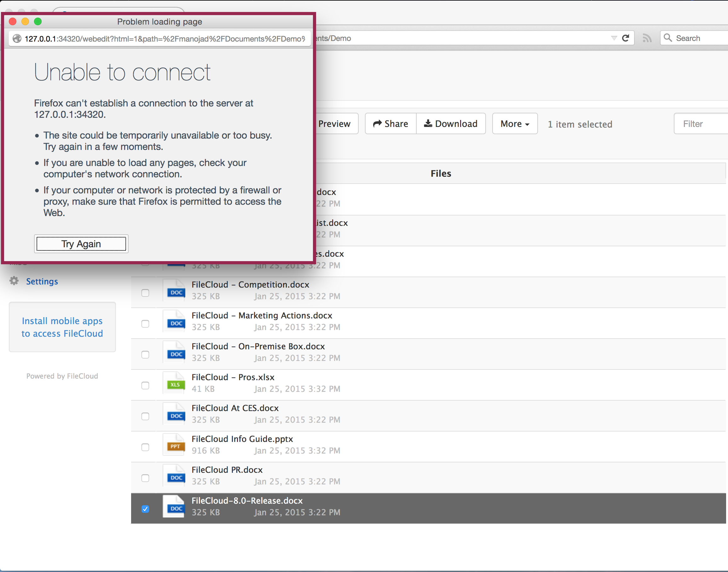Viewport: 728px width, 572px height.
Task: Close the Problem loading page popup window
Action: [x=13, y=21]
